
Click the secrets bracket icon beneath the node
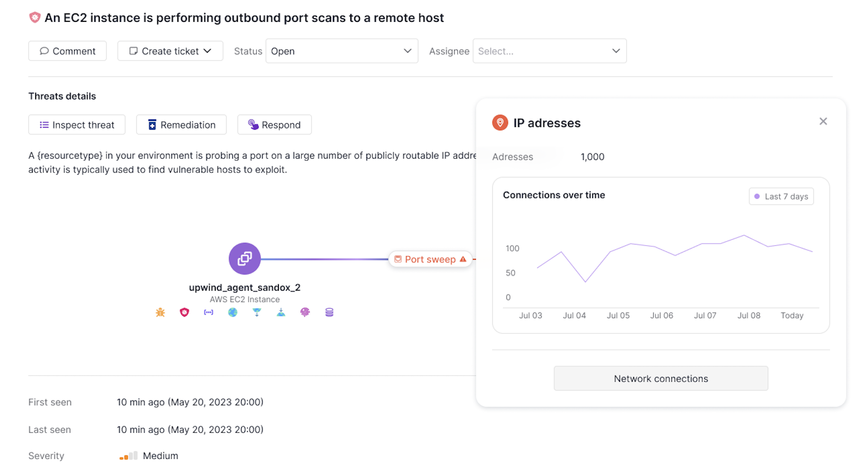(208, 312)
